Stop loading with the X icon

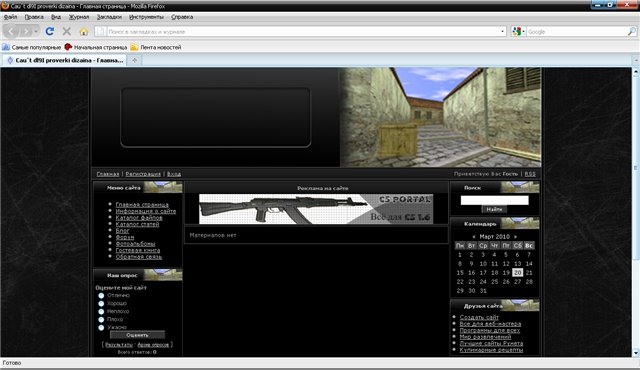(x=67, y=31)
